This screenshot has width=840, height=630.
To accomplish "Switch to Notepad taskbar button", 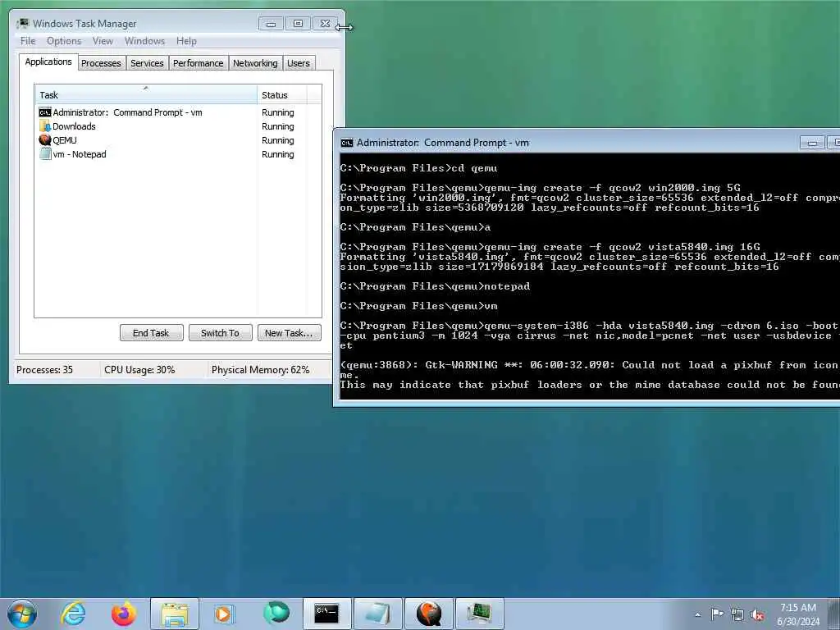I will point(377,614).
